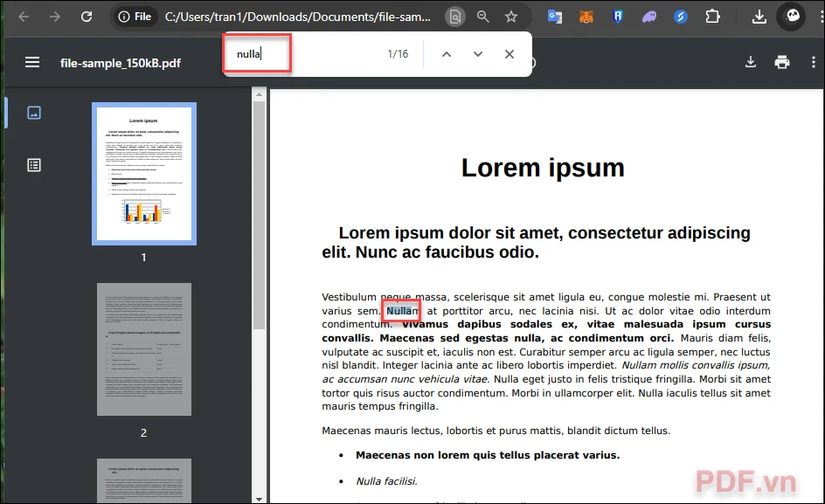Screen dimensions: 825x504
Task: Download the PDF from viewer toolbar
Action: 751,62
